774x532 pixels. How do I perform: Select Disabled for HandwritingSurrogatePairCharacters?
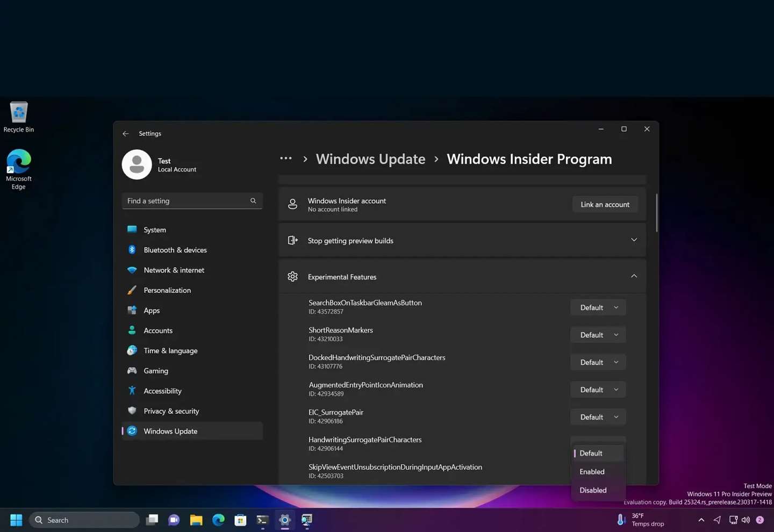coord(592,490)
